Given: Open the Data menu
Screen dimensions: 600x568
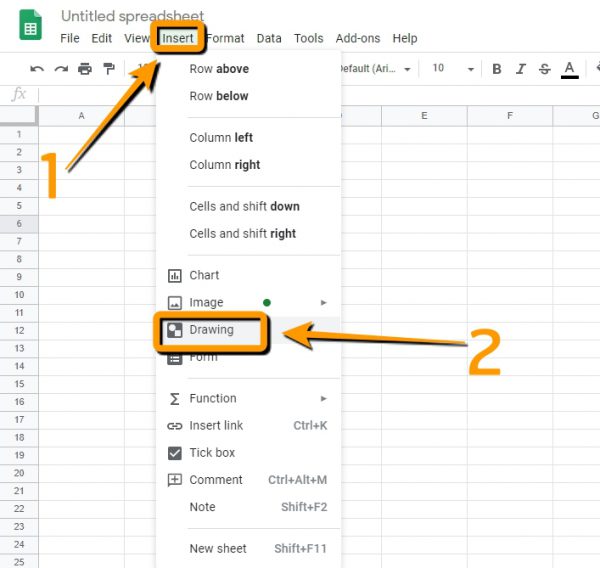Looking at the screenshot, I should tap(269, 38).
